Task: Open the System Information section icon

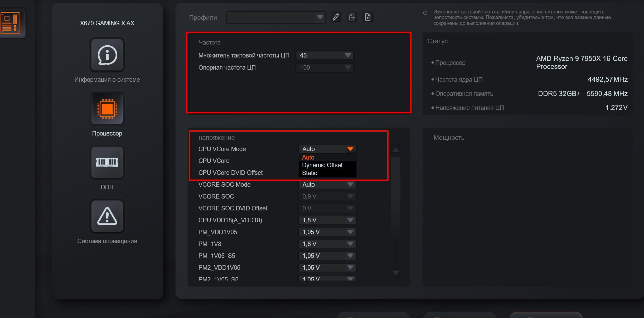Action: click(x=107, y=55)
